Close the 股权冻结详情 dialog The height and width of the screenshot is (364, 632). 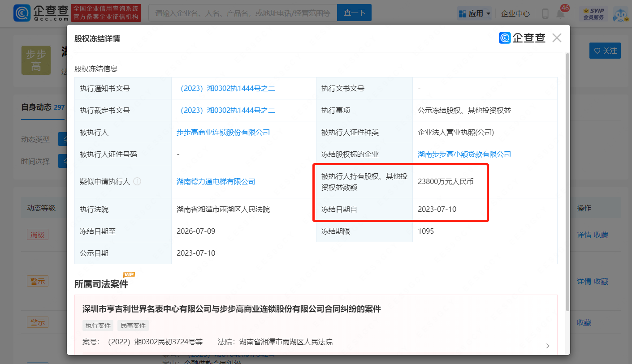tap(557, 38)
